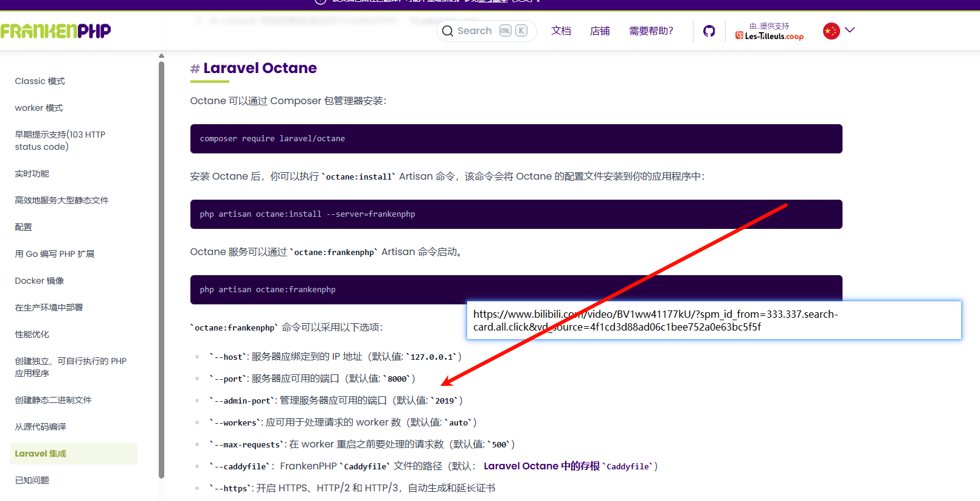This screenshot has width=980, height=501.
Task: Open the 配置 sidebar entry
Action: tap(24, 227)
